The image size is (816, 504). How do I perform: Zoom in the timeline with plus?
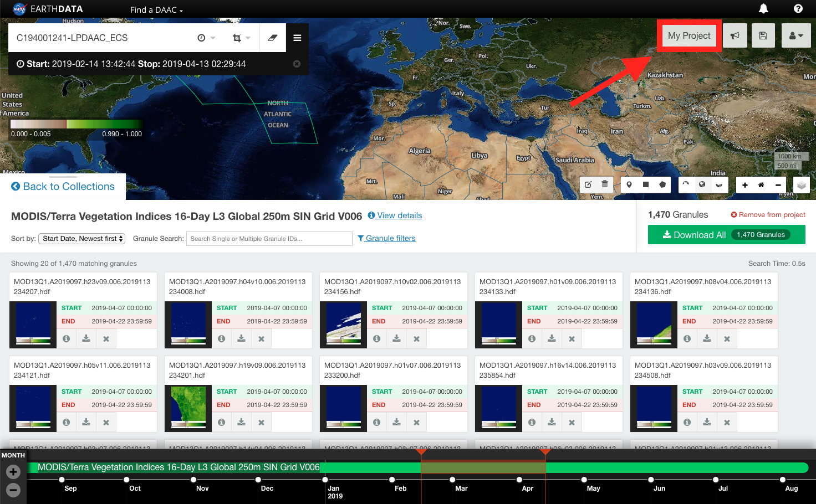13,472
